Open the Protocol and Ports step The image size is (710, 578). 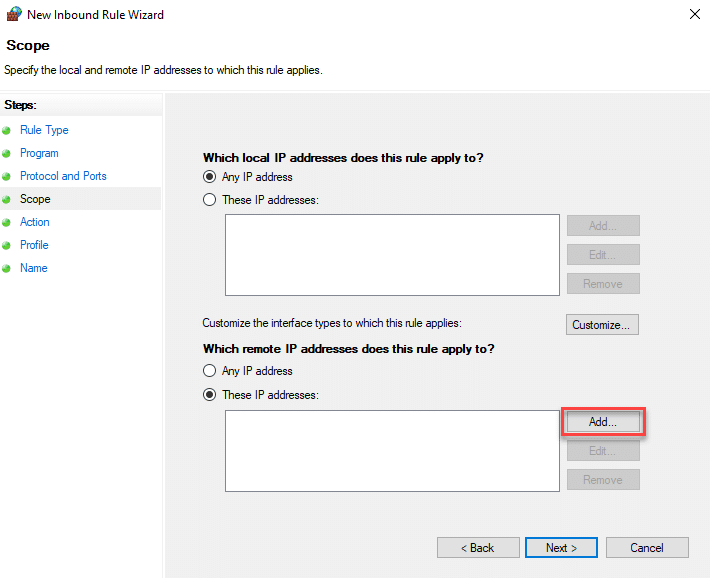point(63,176)
